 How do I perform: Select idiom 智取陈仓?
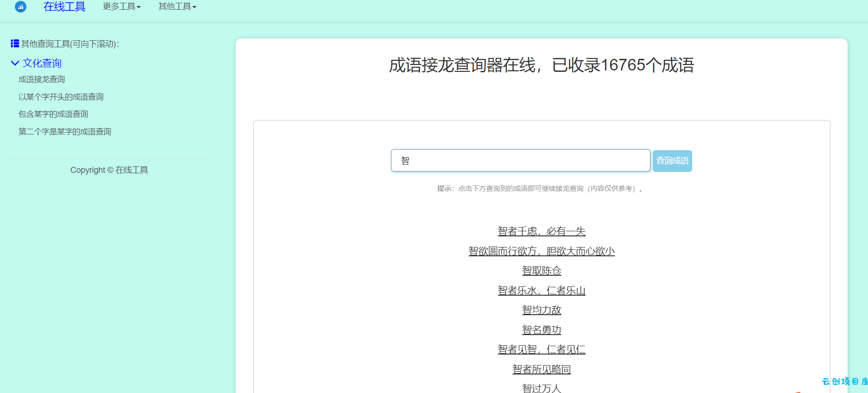(541, 271)
